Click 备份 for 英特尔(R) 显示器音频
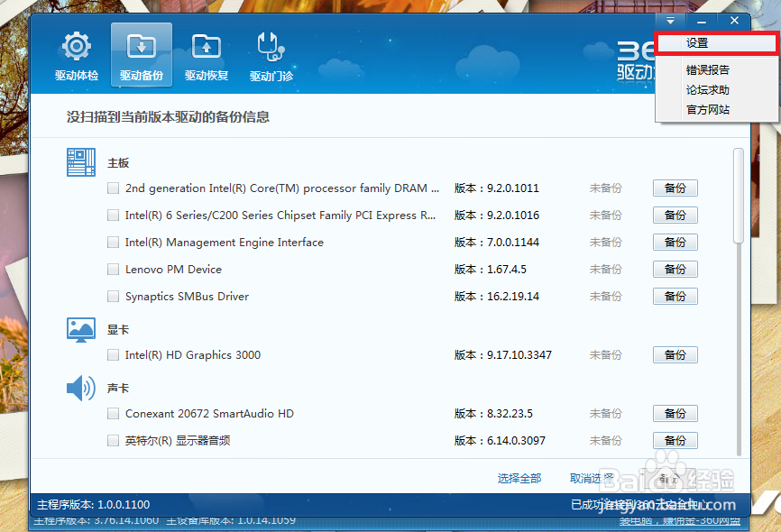Image resolution: width=781 pixels, height=532 pixels. 675,441
